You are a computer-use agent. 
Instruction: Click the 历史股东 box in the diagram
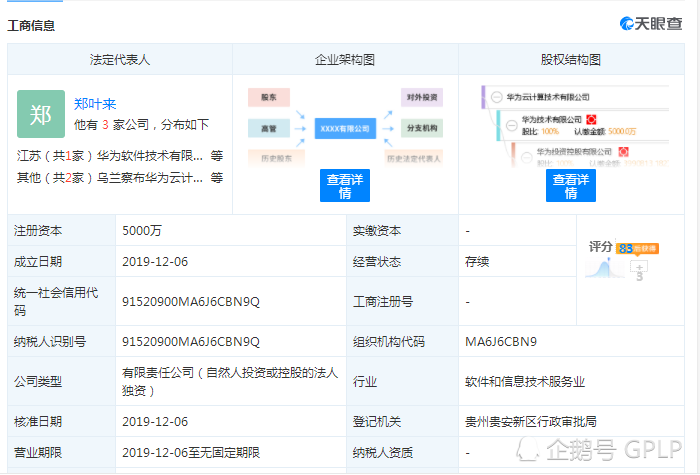point(277,158)
